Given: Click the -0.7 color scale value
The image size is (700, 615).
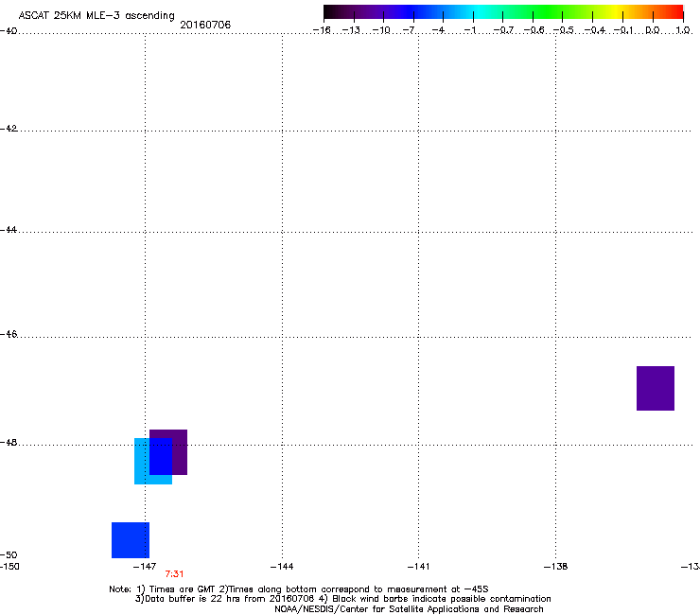Looking at the screenshot, I should (503, 30).
